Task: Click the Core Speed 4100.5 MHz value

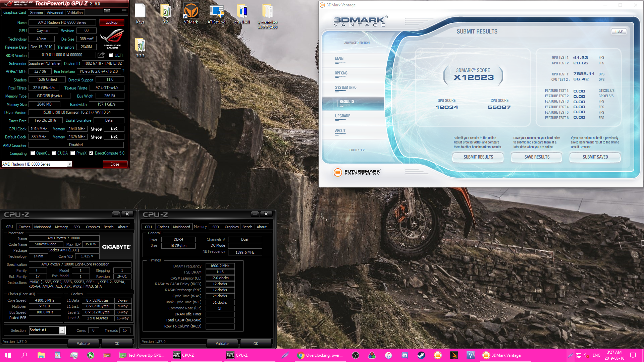Action: click(45, 300)
